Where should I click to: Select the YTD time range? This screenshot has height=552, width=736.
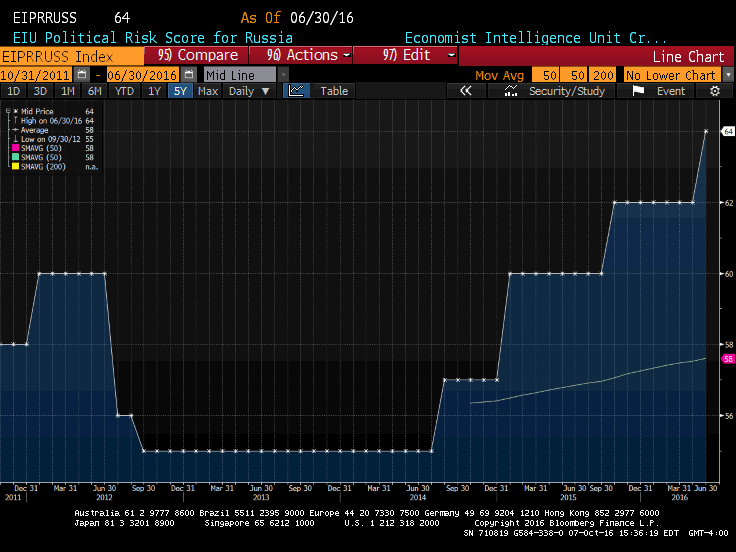point(124,91)
